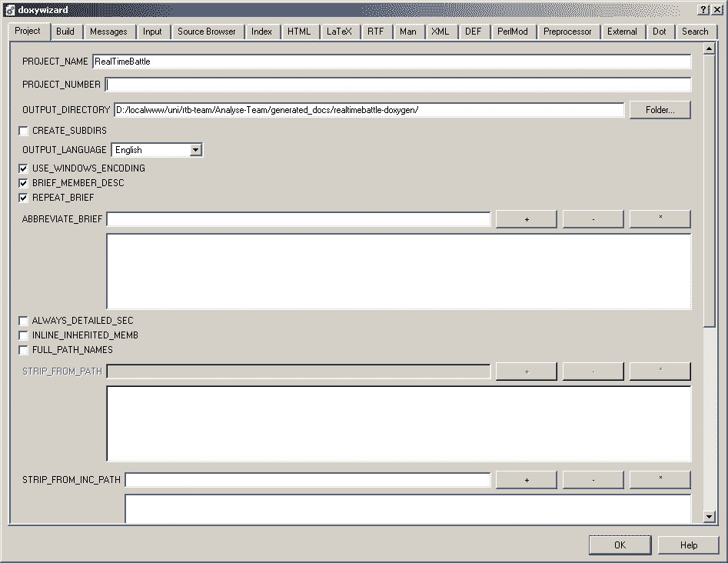The width and height of the screenshot is (728, 563).
Task: Go to the Source Browser tab
Action: coord(207,31)
